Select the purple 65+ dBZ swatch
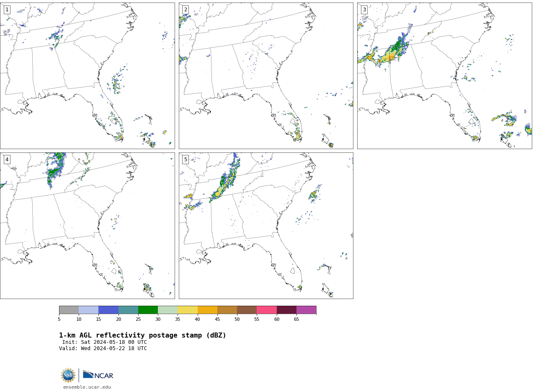The height and width of the screenshot is (392, 536). (306, 310)
